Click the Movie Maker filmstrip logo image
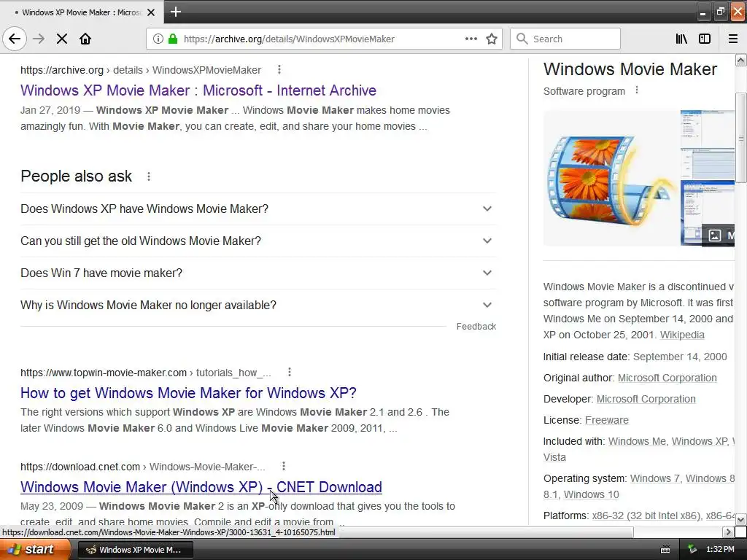The height and width of the screenshot is (560, 747). tap(611, 178)
